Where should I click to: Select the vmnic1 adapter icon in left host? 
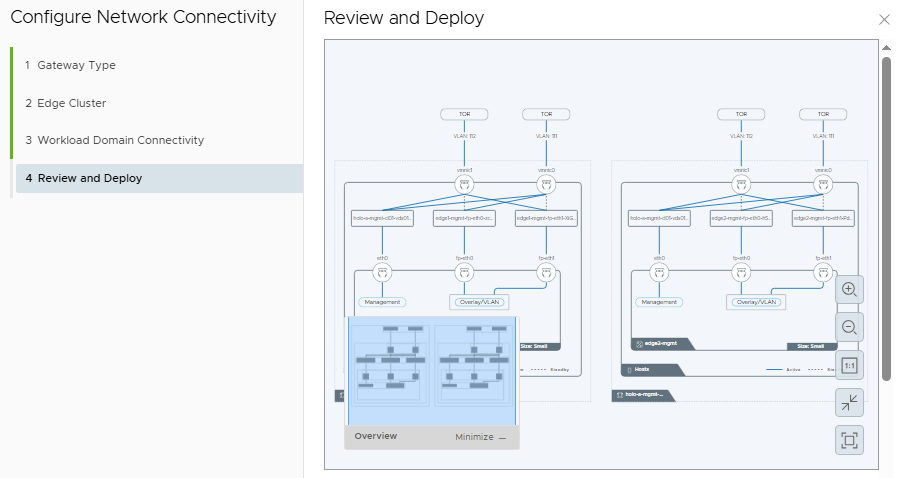coord(464,185)
